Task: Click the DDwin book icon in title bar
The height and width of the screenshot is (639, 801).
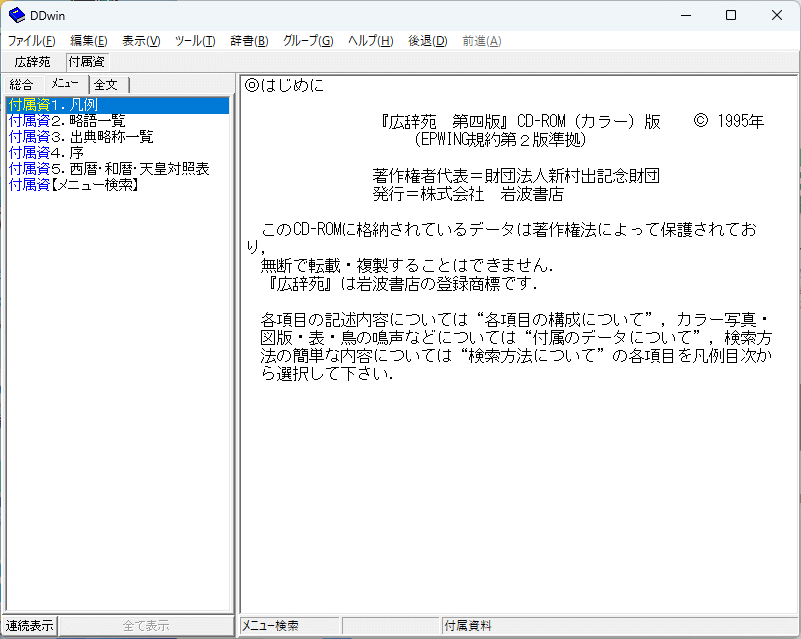Action: point(17,15)
